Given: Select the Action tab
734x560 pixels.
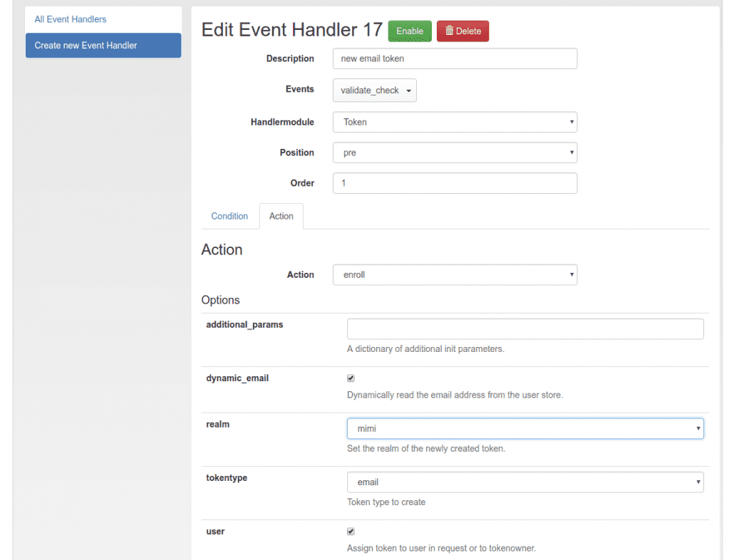Looking at the screenshot, I should click(281, 216).
